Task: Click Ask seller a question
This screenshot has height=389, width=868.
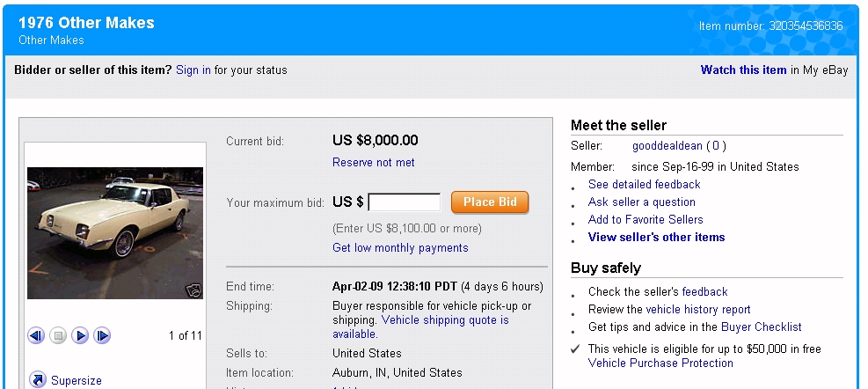Action: (x=641, y=202)
